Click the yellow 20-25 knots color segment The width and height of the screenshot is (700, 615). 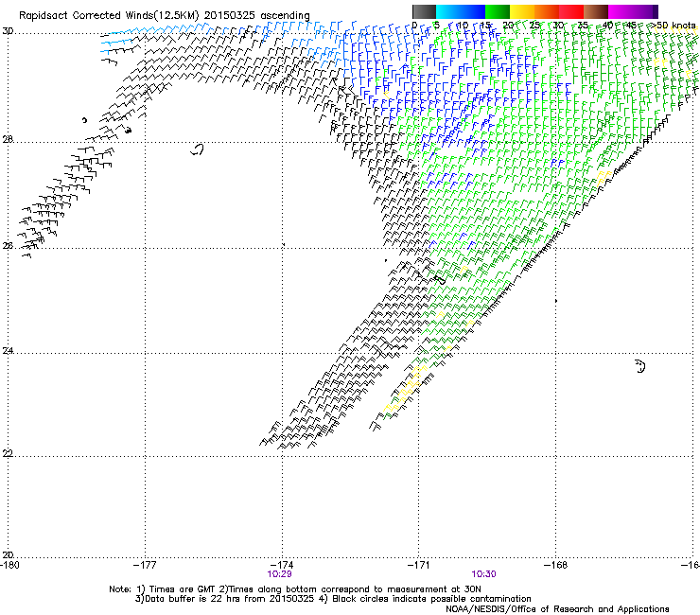521,11
